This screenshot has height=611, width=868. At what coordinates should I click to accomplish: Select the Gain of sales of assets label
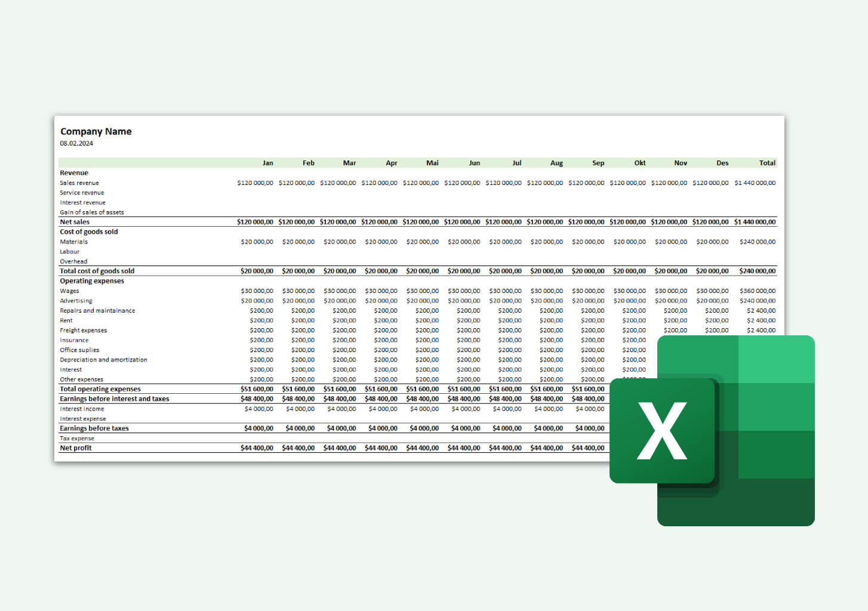pos(91,212)
